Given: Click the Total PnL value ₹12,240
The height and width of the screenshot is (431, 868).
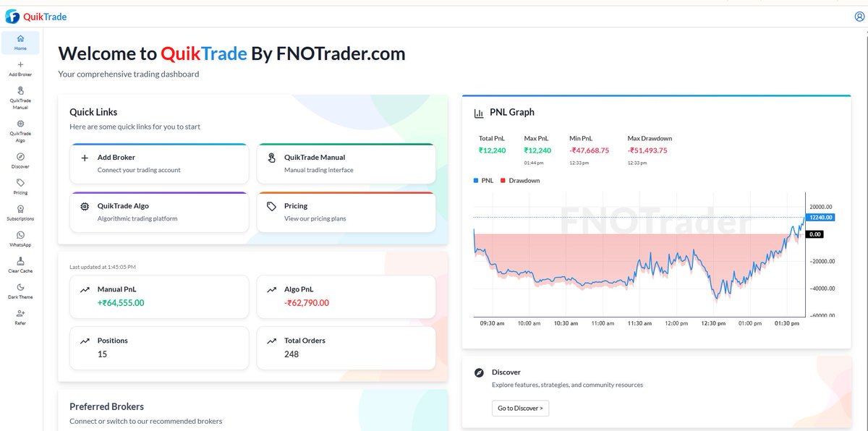Looking at the screenshot, I should pyautogui.click(x=493, y=150).
